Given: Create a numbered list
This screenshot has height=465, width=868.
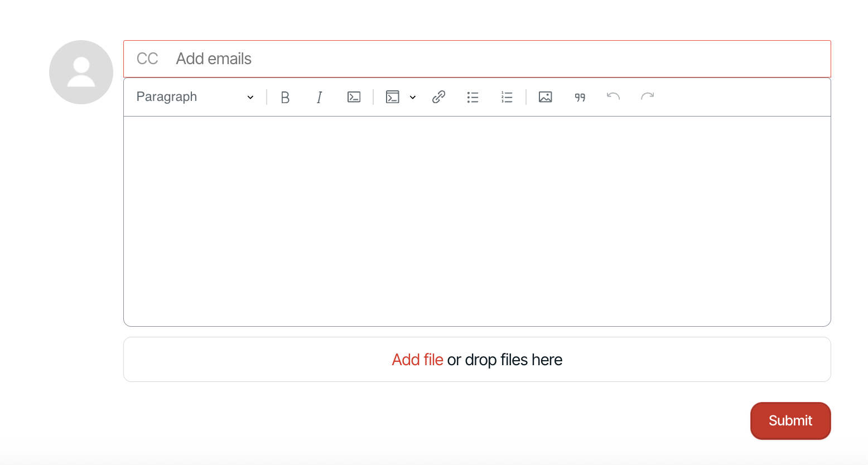Looking at the screenshot, I should [x=507, y=97].
